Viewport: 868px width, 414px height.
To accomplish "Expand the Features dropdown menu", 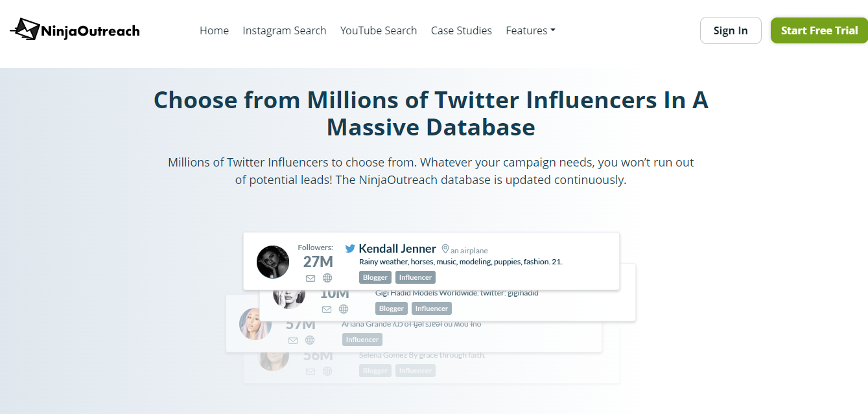I will (530, 30).
